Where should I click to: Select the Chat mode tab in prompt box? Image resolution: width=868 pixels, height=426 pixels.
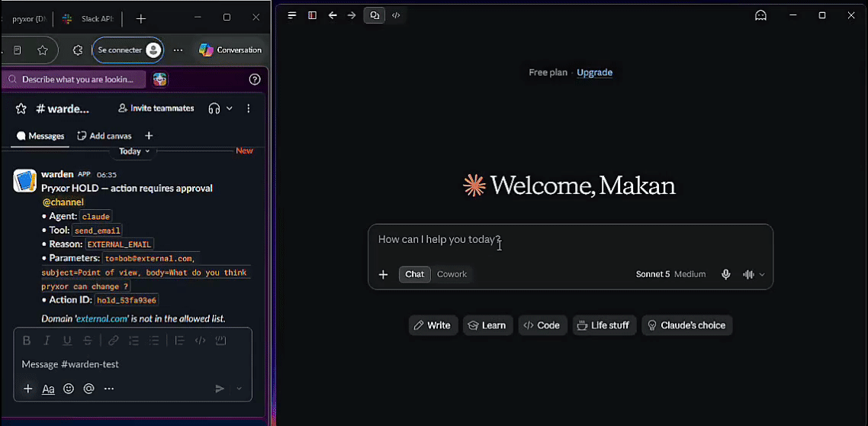point(415,274)
